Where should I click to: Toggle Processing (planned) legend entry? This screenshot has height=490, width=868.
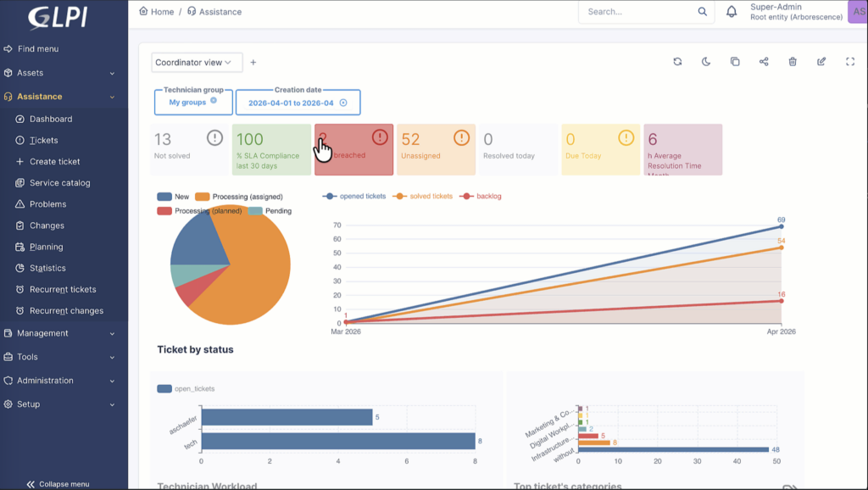point(199,211)
